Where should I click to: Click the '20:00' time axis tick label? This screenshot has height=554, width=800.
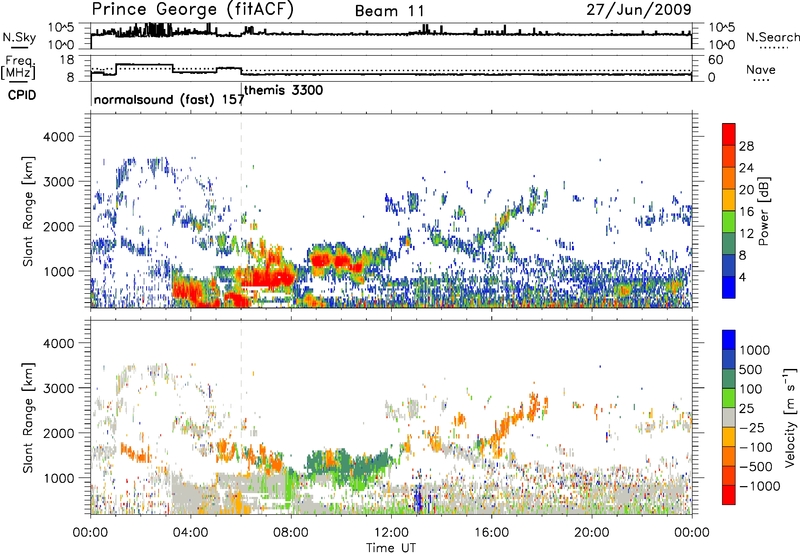(x=592, y=533)
